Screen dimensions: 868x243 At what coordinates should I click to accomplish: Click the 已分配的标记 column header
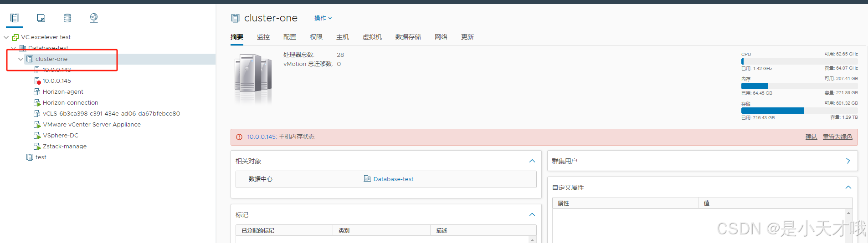pos(284,231)
